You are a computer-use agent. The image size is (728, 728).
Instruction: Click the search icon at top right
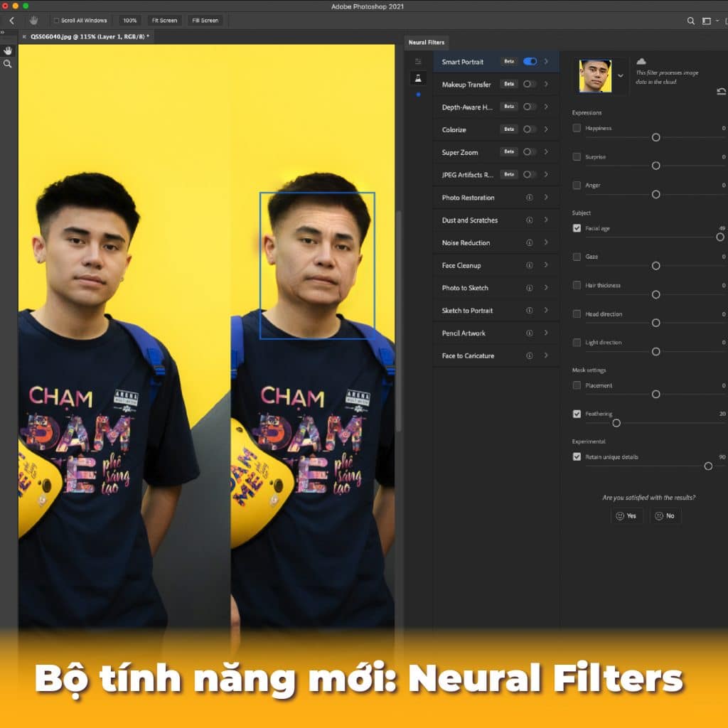[x=690, y=21]
